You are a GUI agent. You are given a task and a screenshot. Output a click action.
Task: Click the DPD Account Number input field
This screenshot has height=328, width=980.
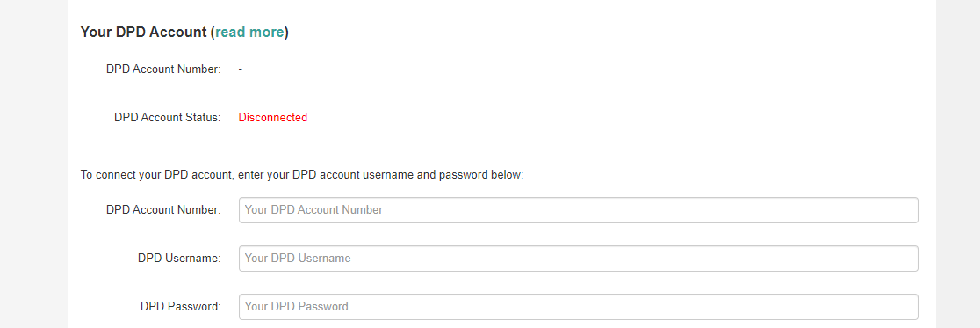(x=578, y=210)
